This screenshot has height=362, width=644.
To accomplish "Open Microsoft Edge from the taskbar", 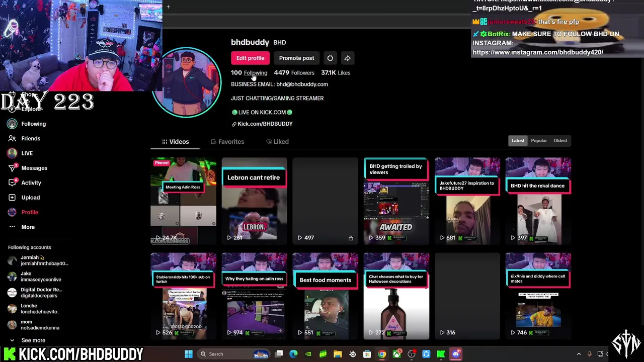I will pos(294,354).
